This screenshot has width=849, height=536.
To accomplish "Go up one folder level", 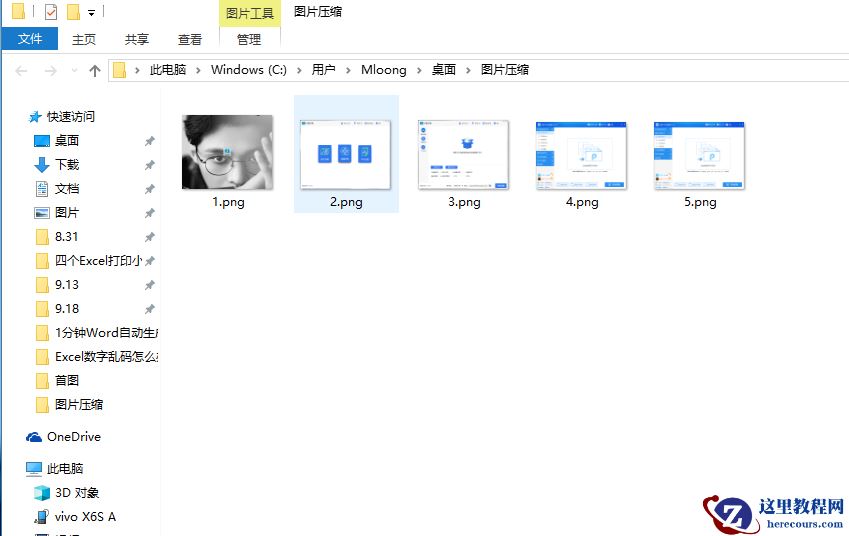I will [95, 70].
